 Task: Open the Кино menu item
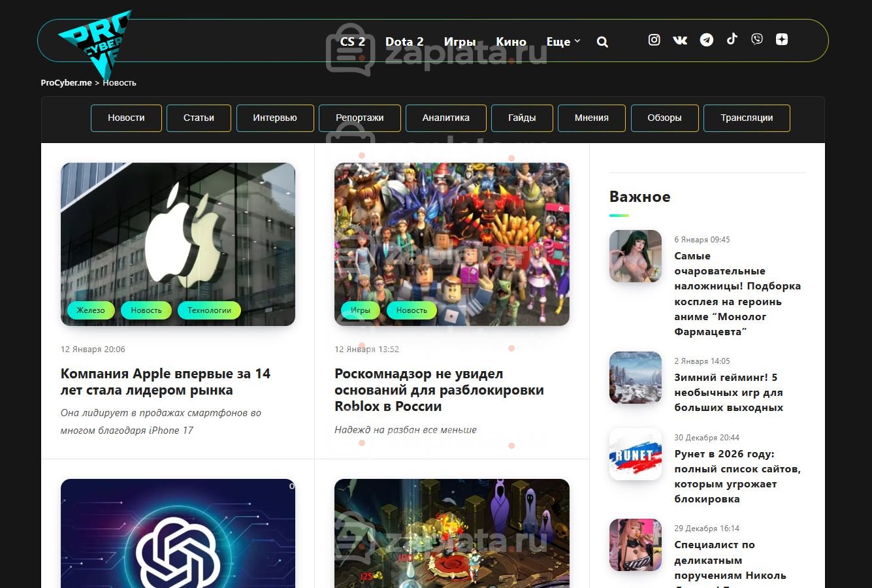[511, 41]
